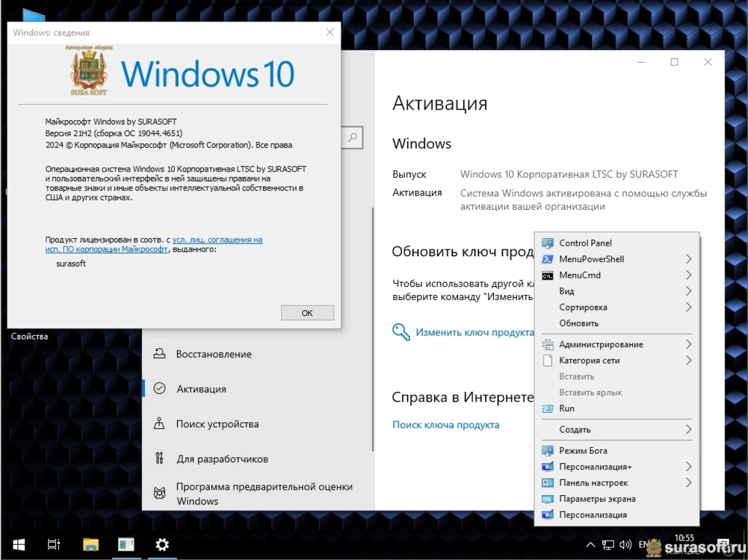748x560 pixels.
Task: Expand the Администрирование submenu arrow
Action: coord(688,345)
